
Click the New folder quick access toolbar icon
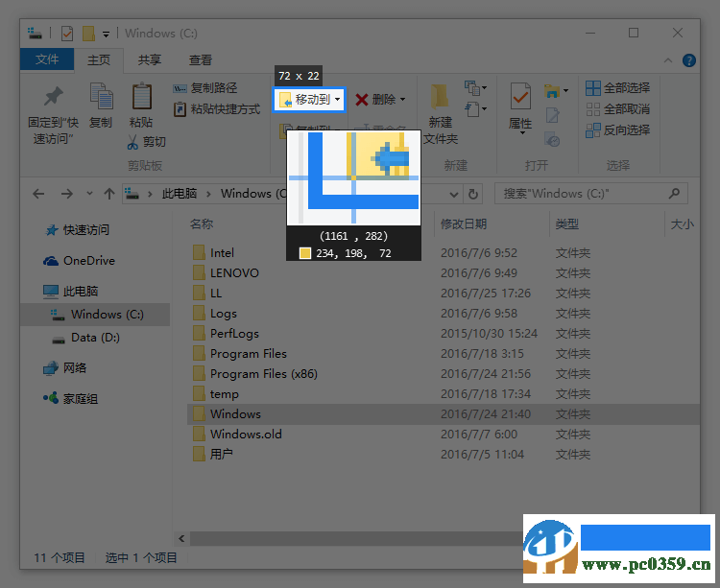[x=88, y=33]
